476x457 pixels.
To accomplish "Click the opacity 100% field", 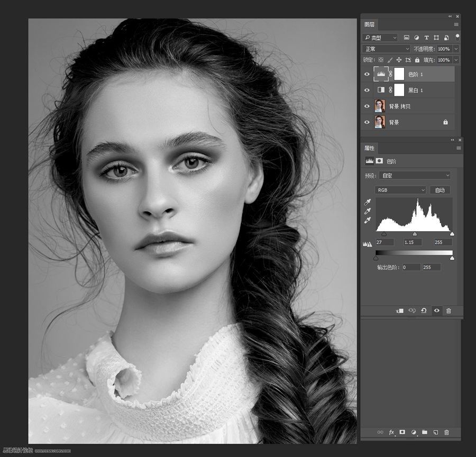I will click(x=444, y=49).
